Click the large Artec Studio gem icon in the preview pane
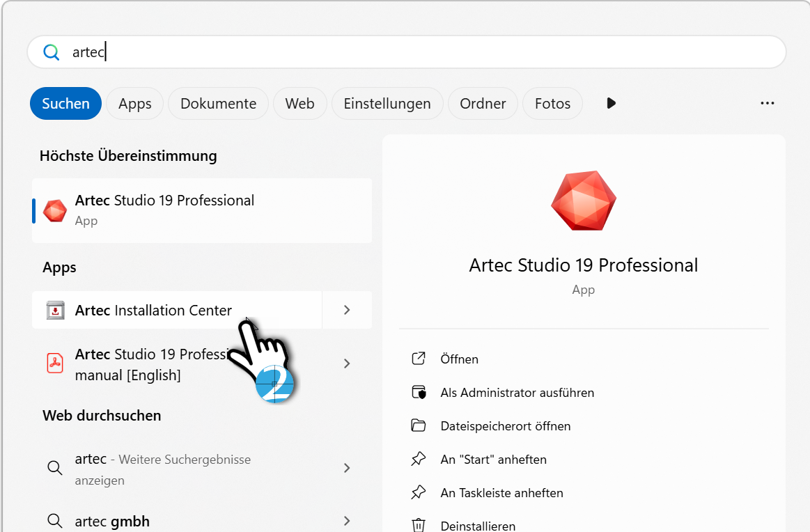 tap(584, 201)
